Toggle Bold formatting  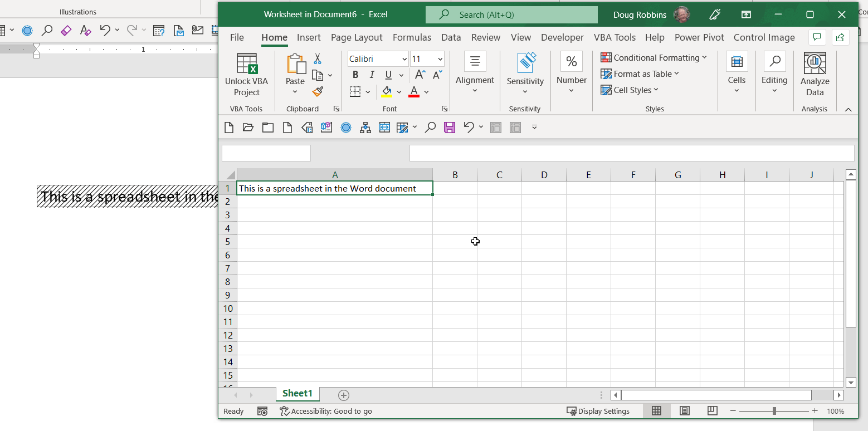(355, 75)
